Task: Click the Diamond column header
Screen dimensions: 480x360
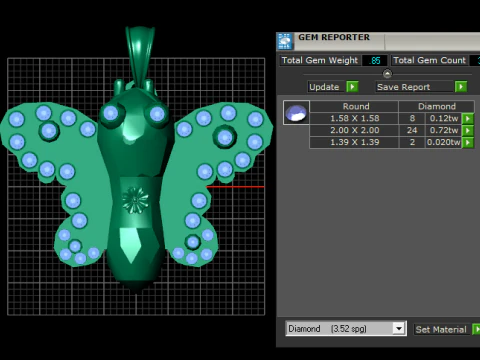Action: tap(437, 106)
